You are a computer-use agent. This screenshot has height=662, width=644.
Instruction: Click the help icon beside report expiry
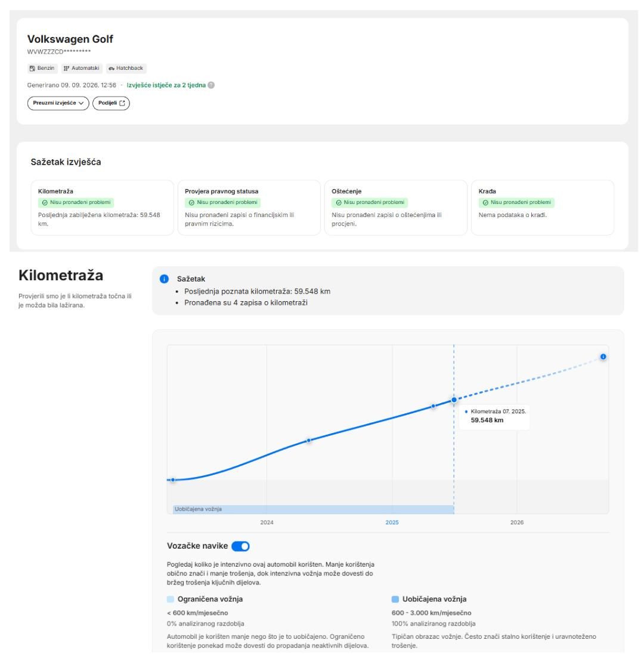(211, 85)
